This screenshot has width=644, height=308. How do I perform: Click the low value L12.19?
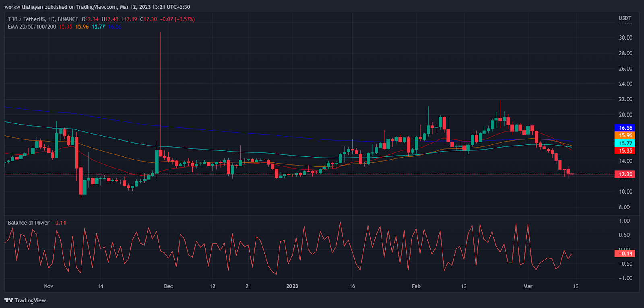point(129,19)
